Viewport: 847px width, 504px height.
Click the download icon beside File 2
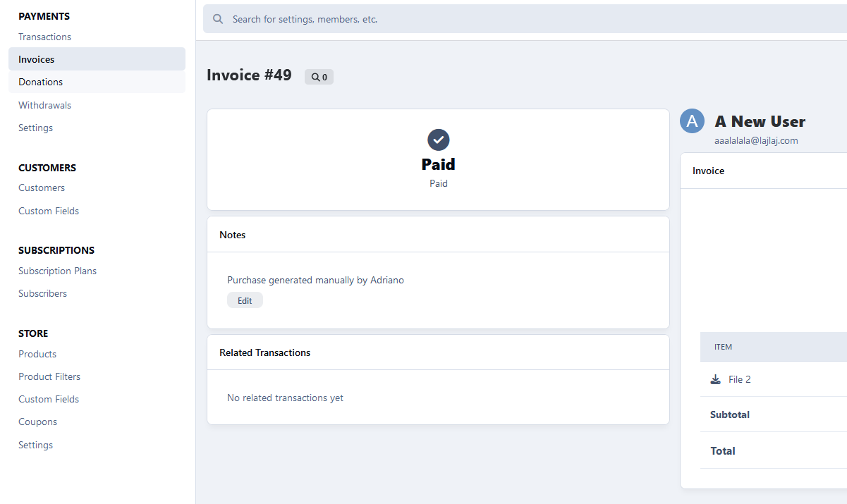[x=716, y=379]
